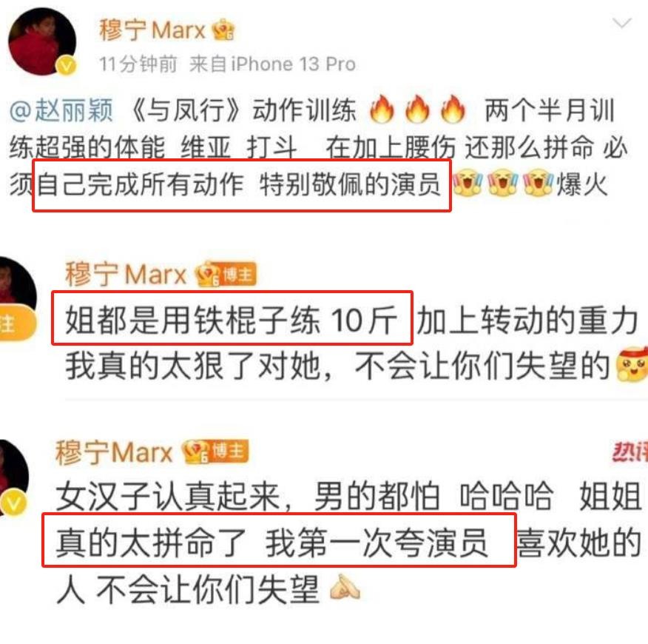Click the crown membership badge beside post author name

(x=223, y=30)
